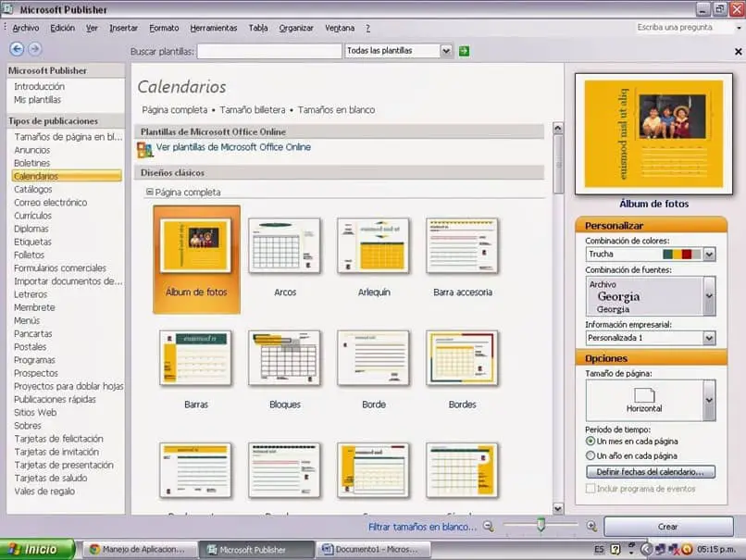Screen dimensions: 746x560
Task: Click the template list scroll up arrow
Action: click(558, 128)
